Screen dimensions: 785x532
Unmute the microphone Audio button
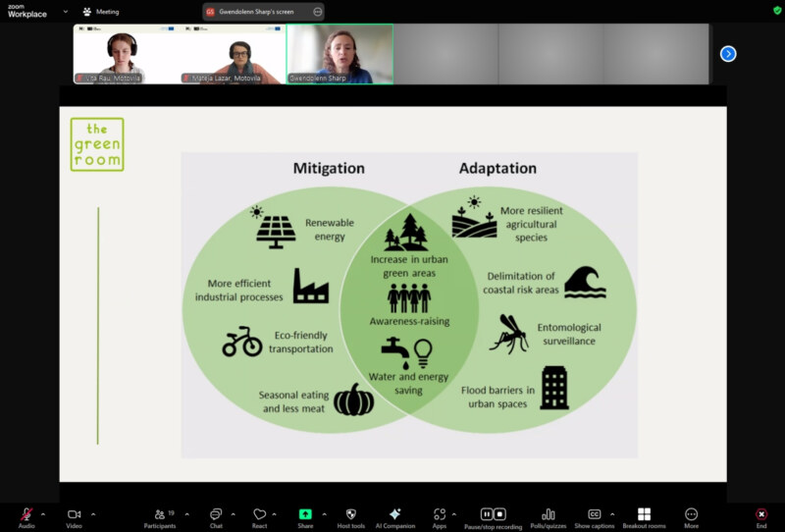coord(26,514)
